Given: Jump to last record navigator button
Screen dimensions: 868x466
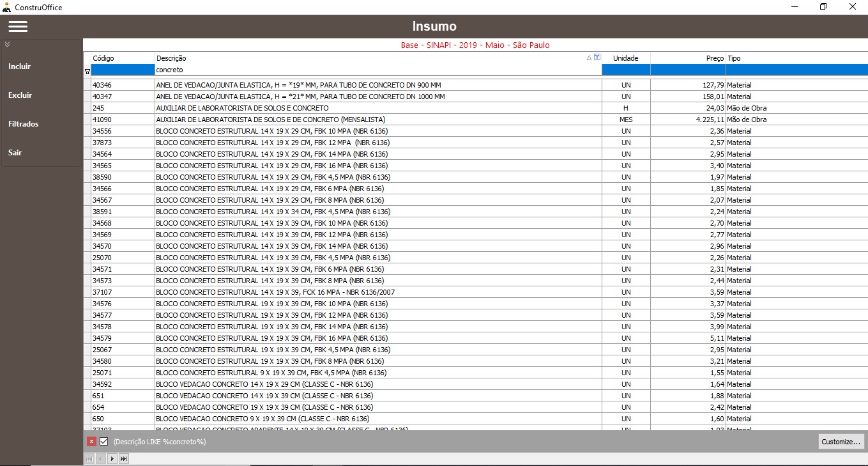Looking at the screenshot, I should pos(123,458).
